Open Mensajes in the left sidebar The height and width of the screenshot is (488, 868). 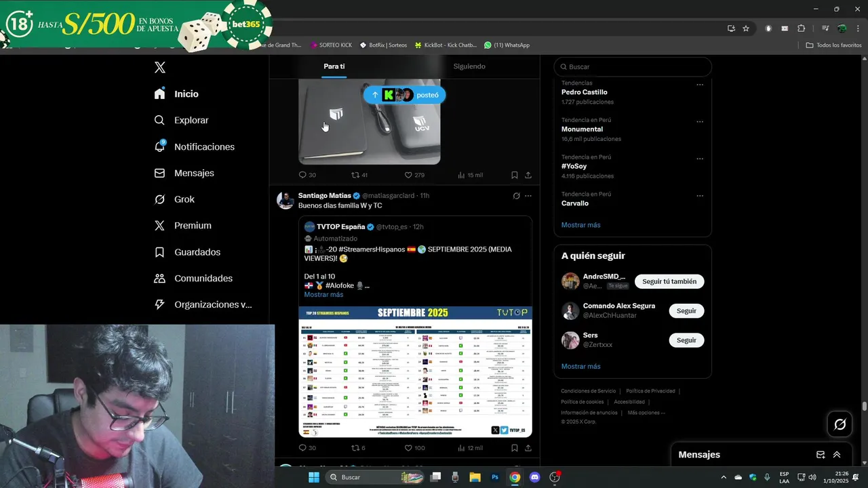coord(184,173)
